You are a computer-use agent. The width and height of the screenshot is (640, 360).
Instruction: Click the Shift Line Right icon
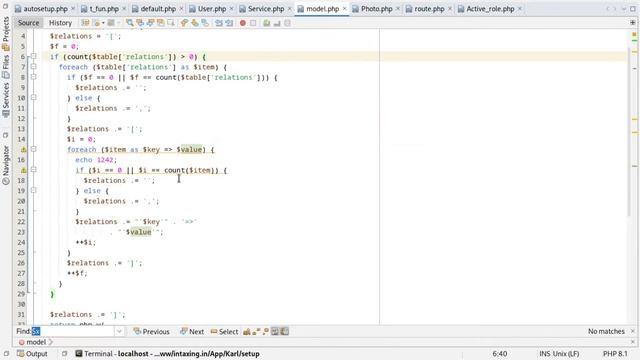(x=229, y=23)
